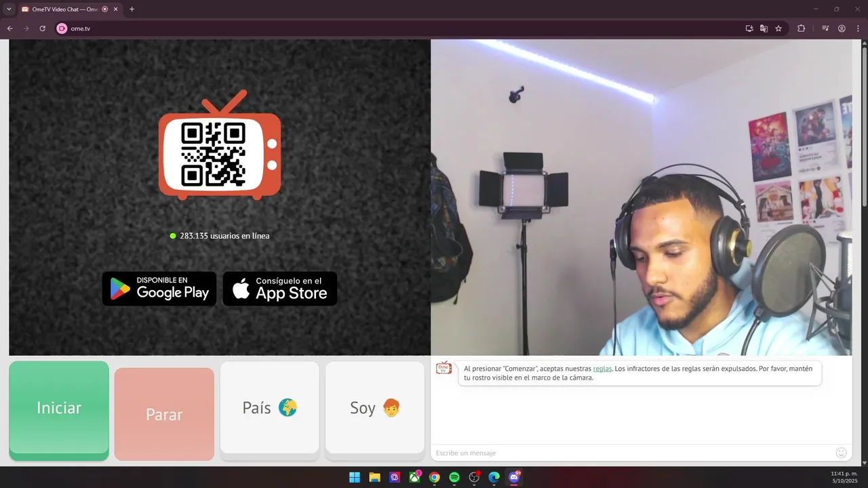Image resolution: width=868 pixels, height=488 pixels.
Task: Open OBS Studio from taskbar
Action: pyautogui.click(x=475, y=477)
